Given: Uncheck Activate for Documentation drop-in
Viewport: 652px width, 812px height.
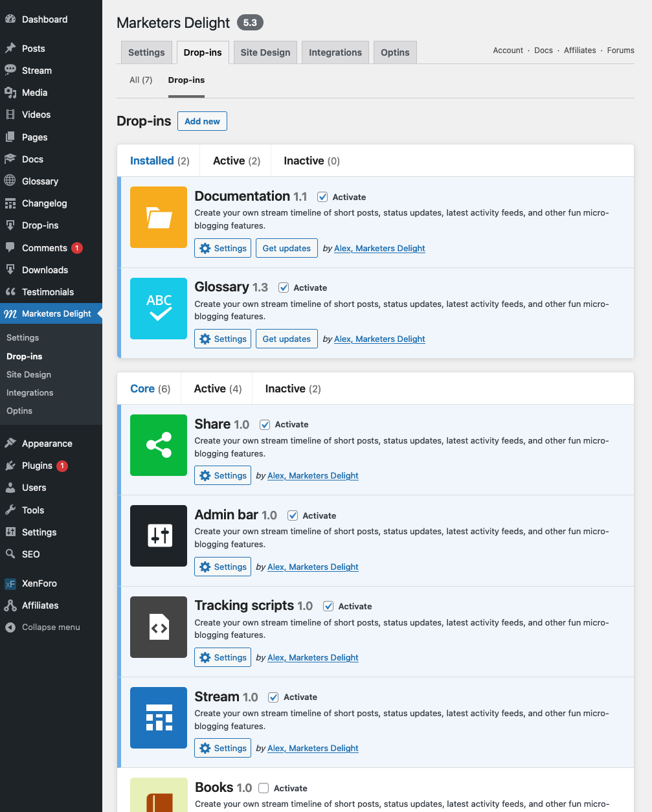Looking at the screenshot, I should click(x=322, y=197).
